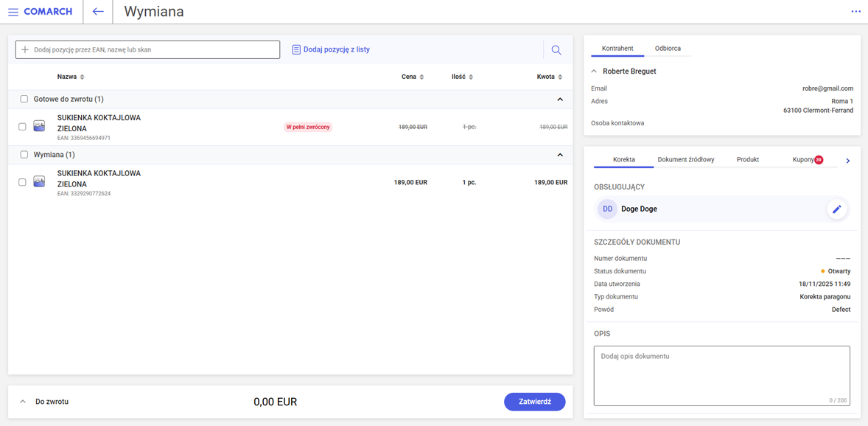This screenshot has width=868, height=426.
Task: Click the back arrow icon
Action: coord(98,12)
